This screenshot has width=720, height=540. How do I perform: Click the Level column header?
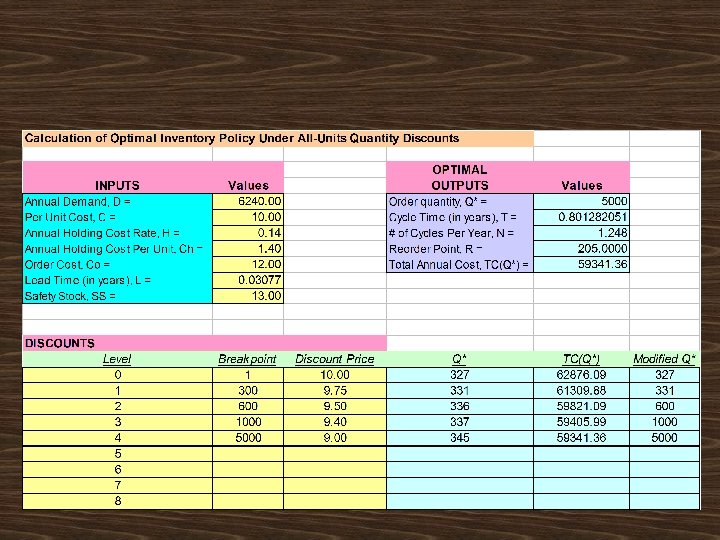(x=118, y=359)
